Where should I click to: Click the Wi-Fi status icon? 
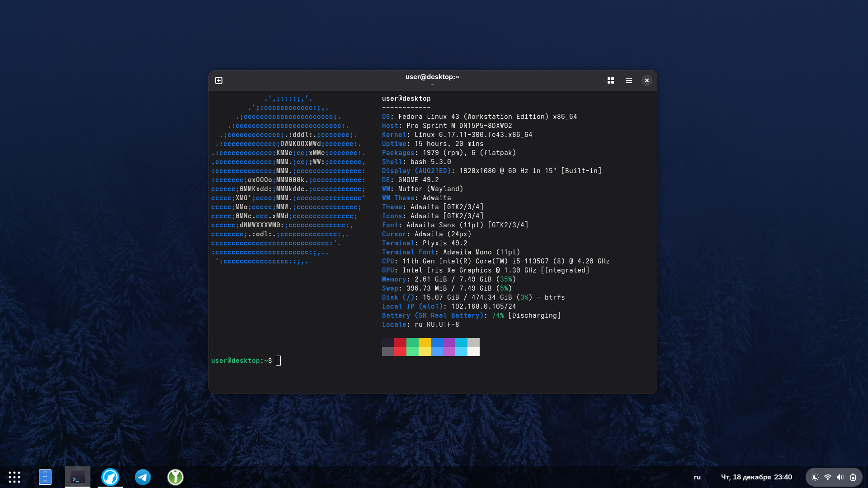pos(827,477)
